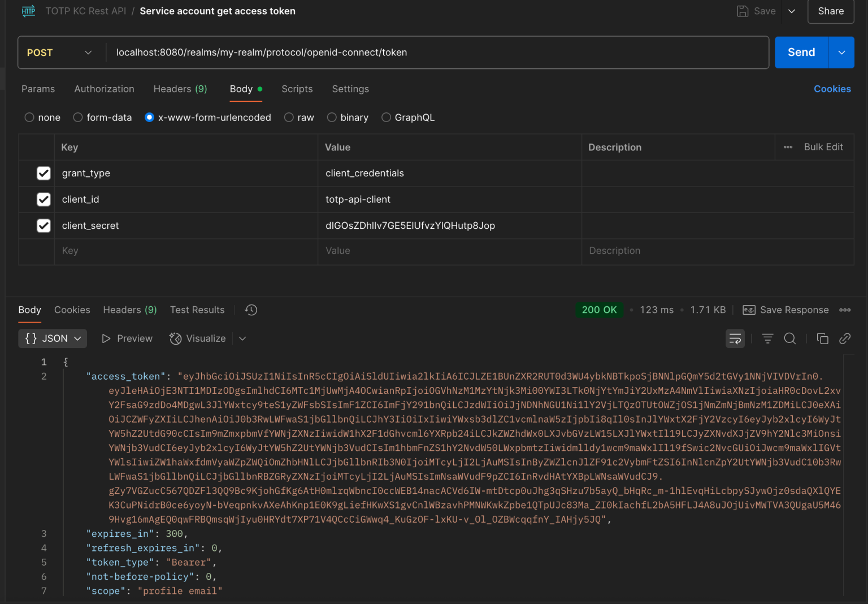Expand the Send button dropdown arrow
Image resolution: width=868 pixels, height=604 pixels.
click(841, 52)
